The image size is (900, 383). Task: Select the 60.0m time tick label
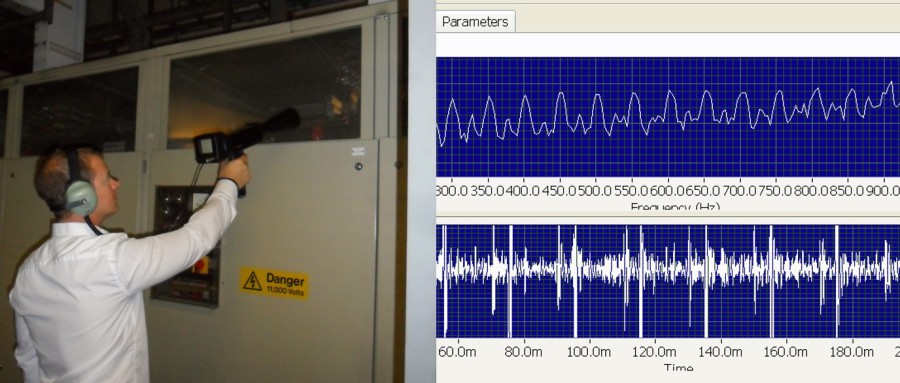(x=456, y=351)
